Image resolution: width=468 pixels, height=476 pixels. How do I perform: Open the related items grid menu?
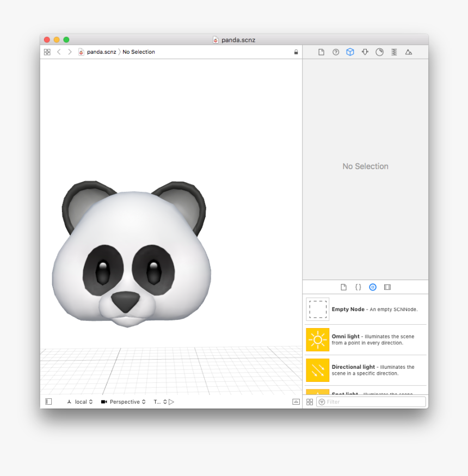pos(47,52)
